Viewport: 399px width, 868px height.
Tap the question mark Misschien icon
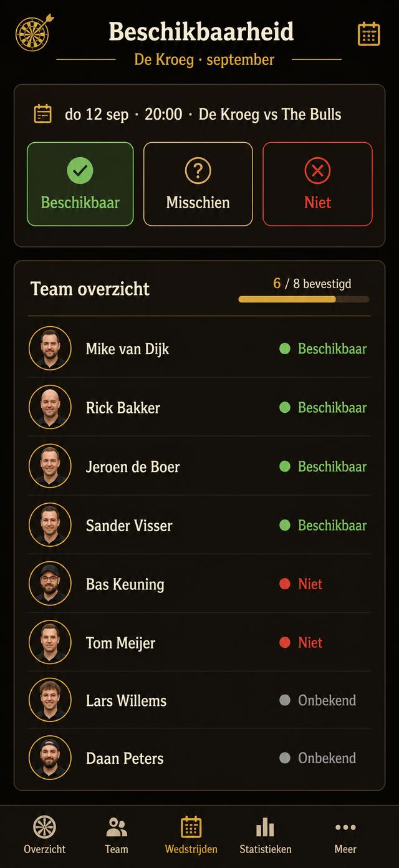[198, 170]
